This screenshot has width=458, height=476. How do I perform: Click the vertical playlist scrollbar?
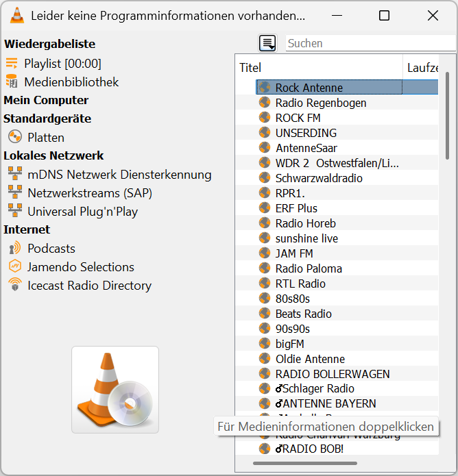447,115
